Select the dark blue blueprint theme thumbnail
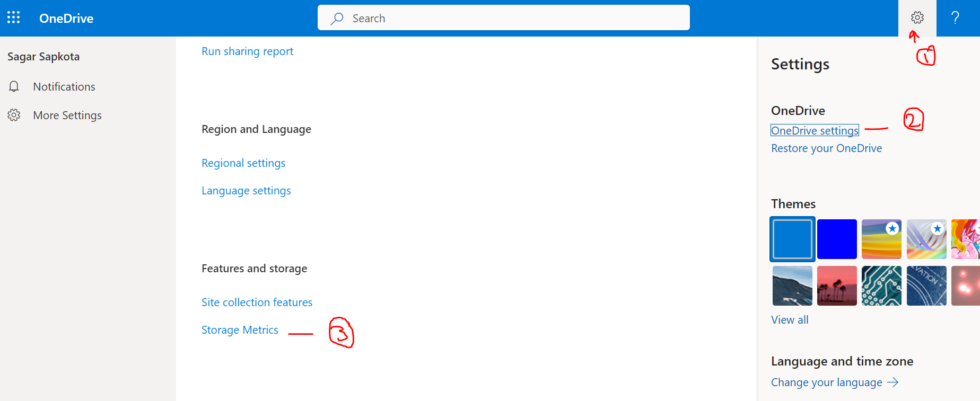Image resolution: width=980 pixels, height=401 pixels. pyautogui.click(x=926, y=286)
